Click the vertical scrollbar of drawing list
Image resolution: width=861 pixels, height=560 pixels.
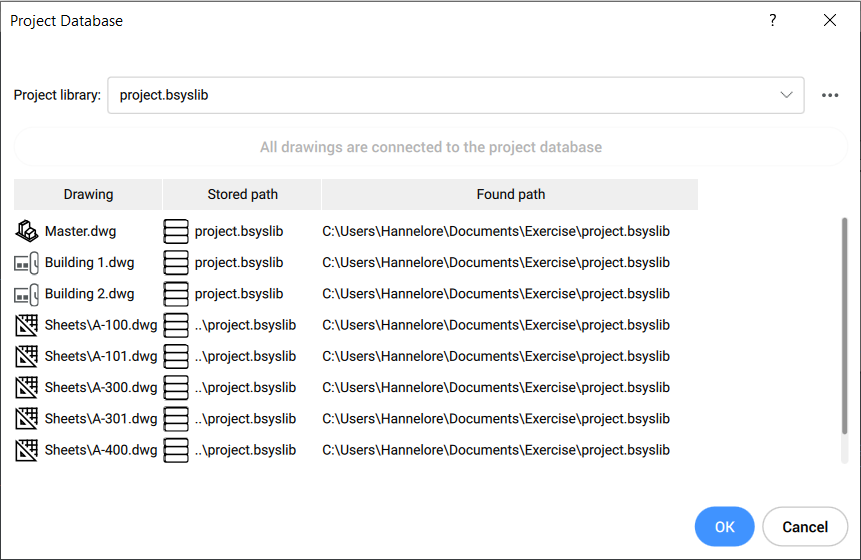click(x=845, y=330)
